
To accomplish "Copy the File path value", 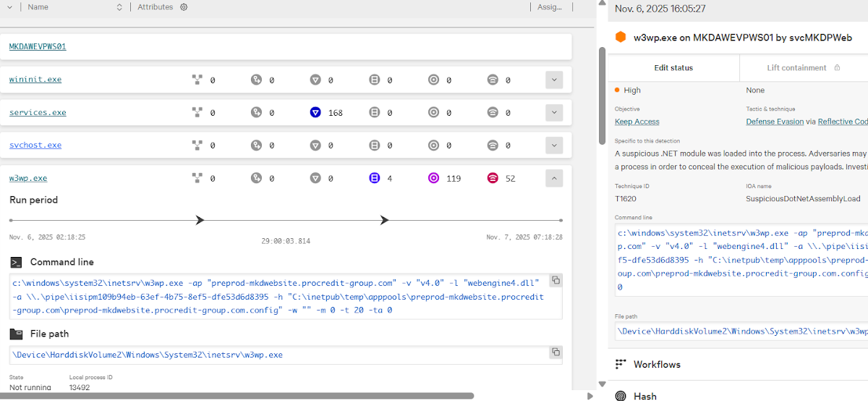I will click(555, 353).
